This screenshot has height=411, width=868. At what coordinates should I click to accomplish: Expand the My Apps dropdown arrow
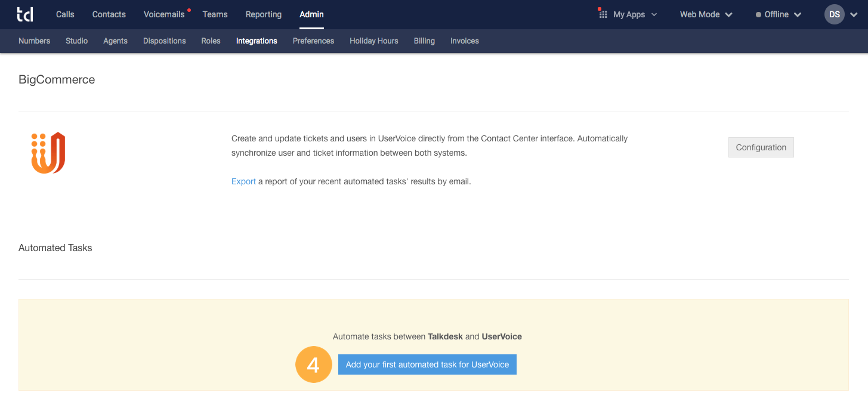654,15
